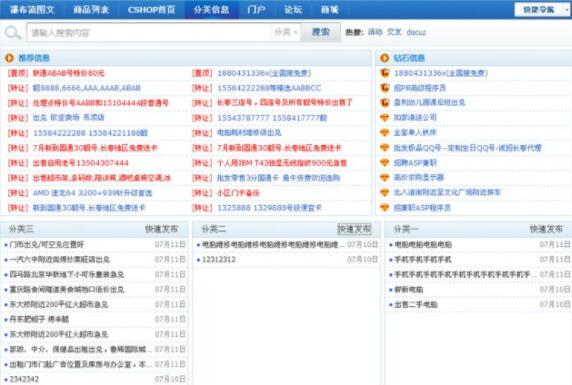Open listing 电脑耗材维修店出兑
572x385 pixels.
coord(249,132)
